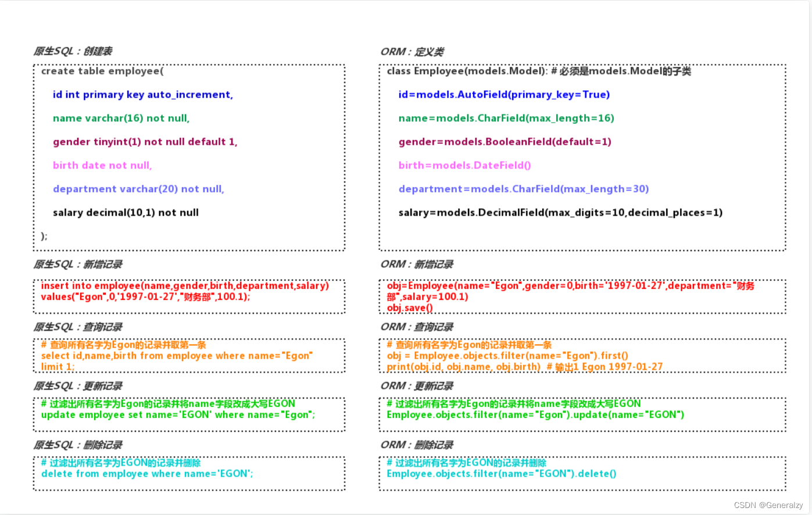Select 'salary=models.DecimalField(...)' line

tap(560, 213)
